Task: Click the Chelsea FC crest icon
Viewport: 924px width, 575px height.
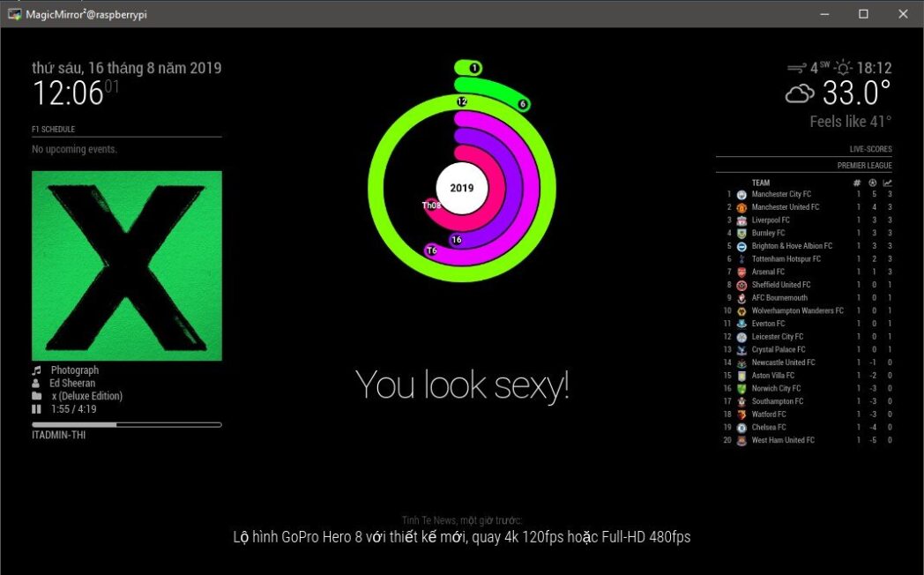Action: click(741, 428)
